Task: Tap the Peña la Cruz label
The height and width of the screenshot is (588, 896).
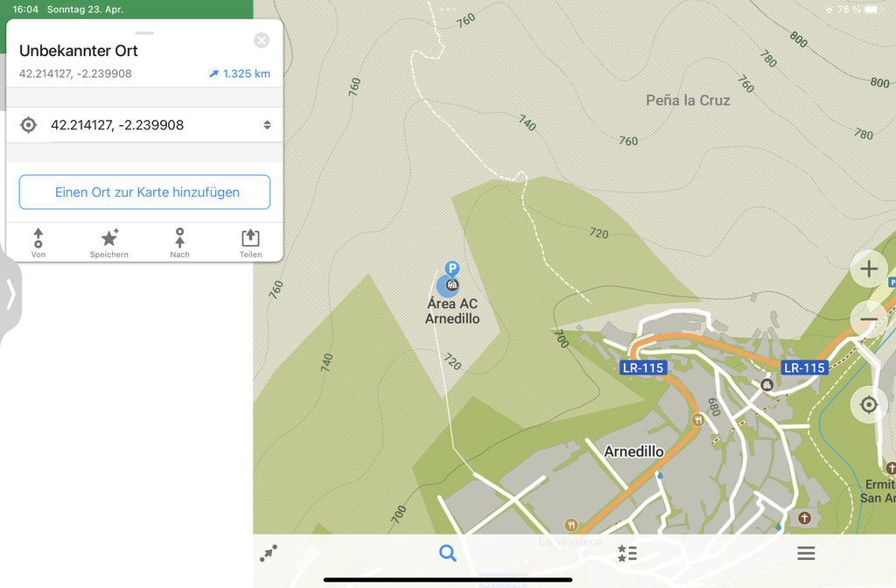Action: coord(688,101)
